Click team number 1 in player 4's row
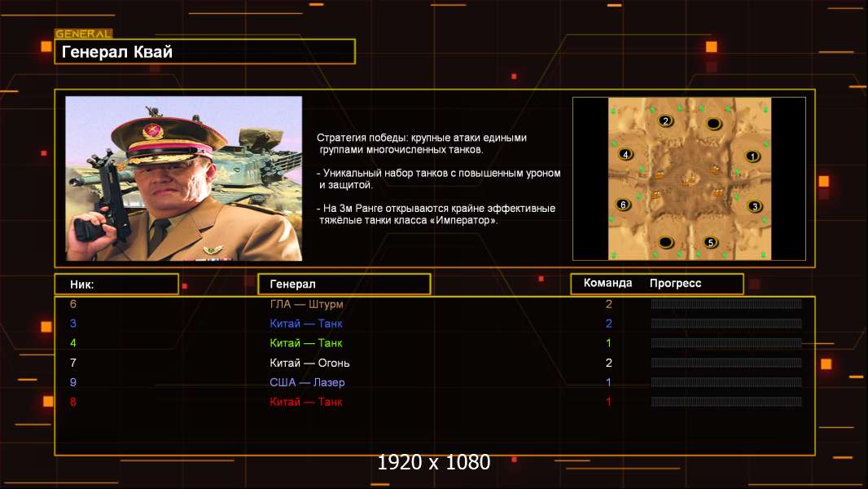This screenshot has width=868, height=489. click(x=609, y=343)
